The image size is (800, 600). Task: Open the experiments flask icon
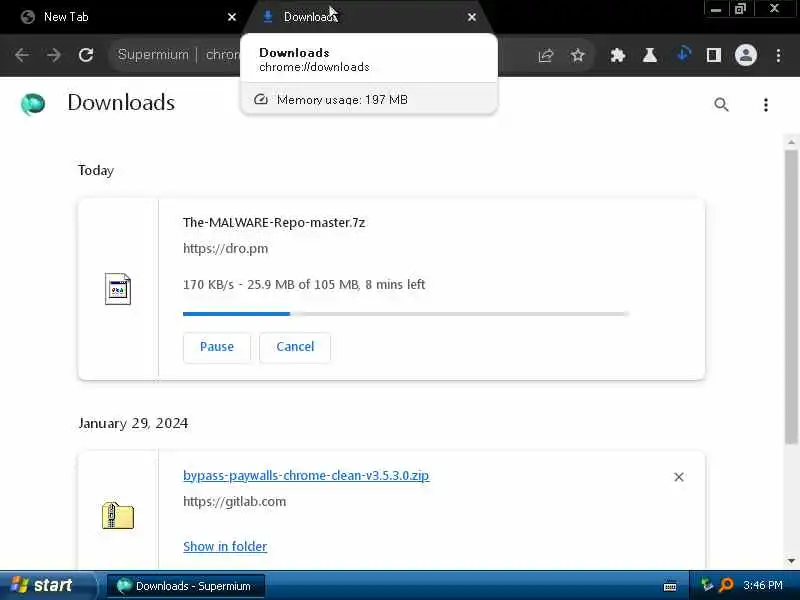coord(649,55)
